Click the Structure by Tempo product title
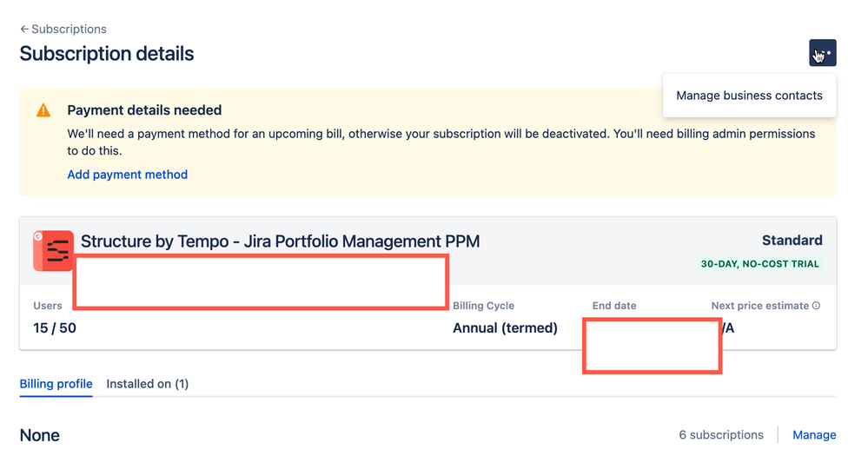The image size is (868, 456). pos(280,241)
